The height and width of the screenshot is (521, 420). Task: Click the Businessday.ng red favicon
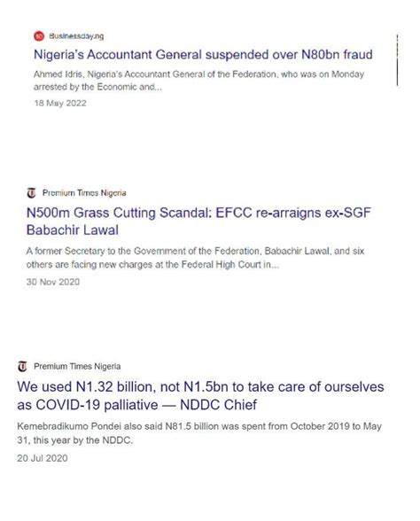(x=39, y=35)
